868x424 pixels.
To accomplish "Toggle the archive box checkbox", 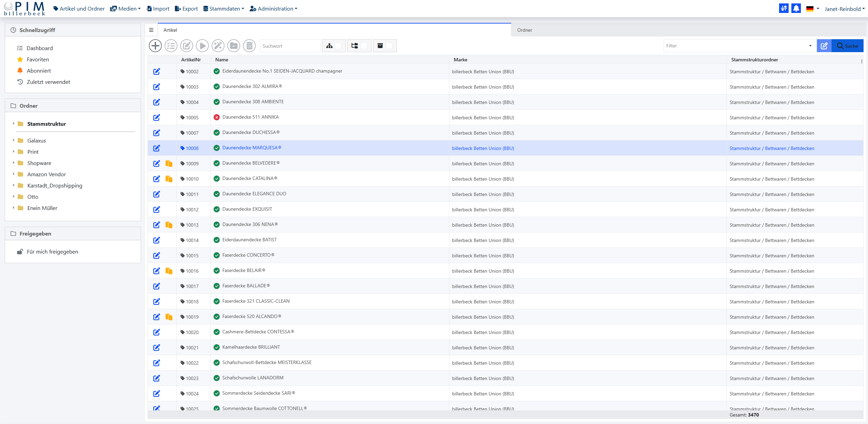I will click(x=389, y=46).
